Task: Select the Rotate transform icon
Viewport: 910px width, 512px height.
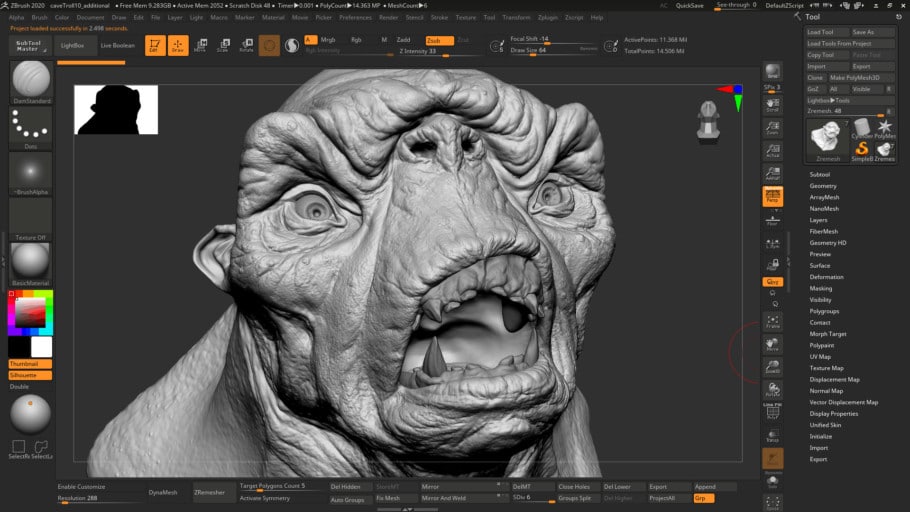Action: click(247, 45)
